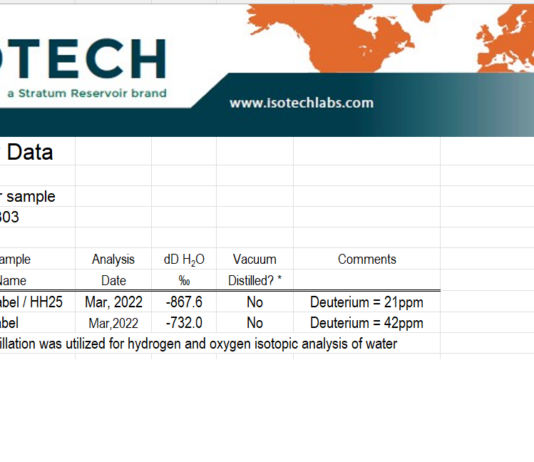534x462 pixels.
Task: Select the 'dD H2O' header cell
Action: click(184, 259)
